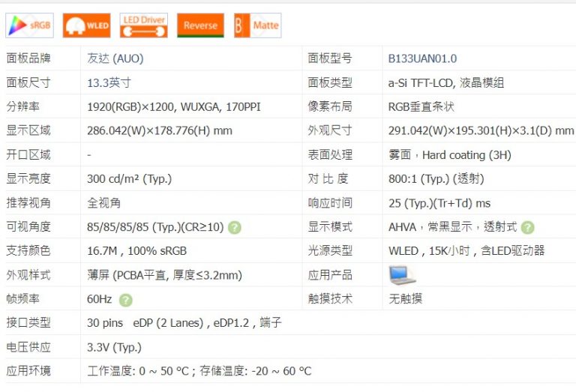The image size is (576, 392).
Task: Select outline style 薄屏 (PCBA平直, 厚度≤3.2mm)
Action: pos(164,275)
